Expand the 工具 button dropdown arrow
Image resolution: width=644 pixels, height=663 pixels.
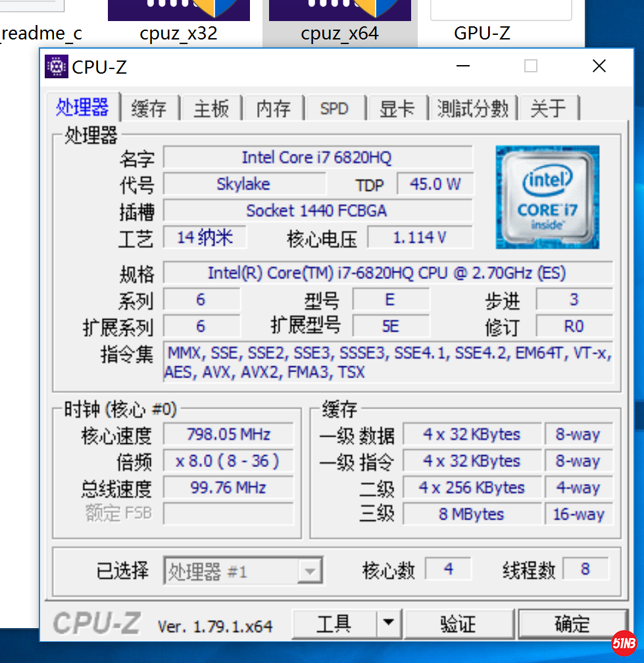click(x=389, y=622)
